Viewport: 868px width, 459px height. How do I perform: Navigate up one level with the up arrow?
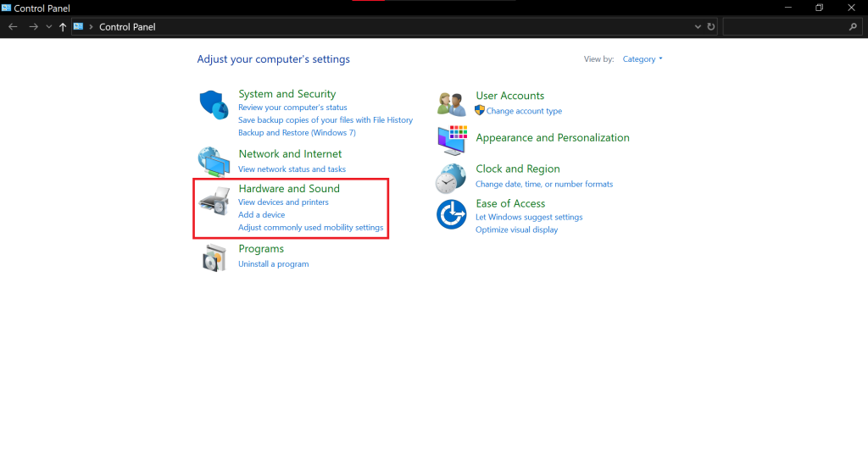(x=63, y=27)
